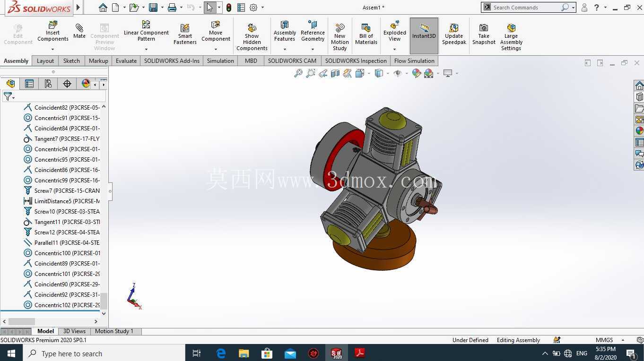
Task: Open SOLIDWORKS Add-Ins tab
Action: point(172,61)
